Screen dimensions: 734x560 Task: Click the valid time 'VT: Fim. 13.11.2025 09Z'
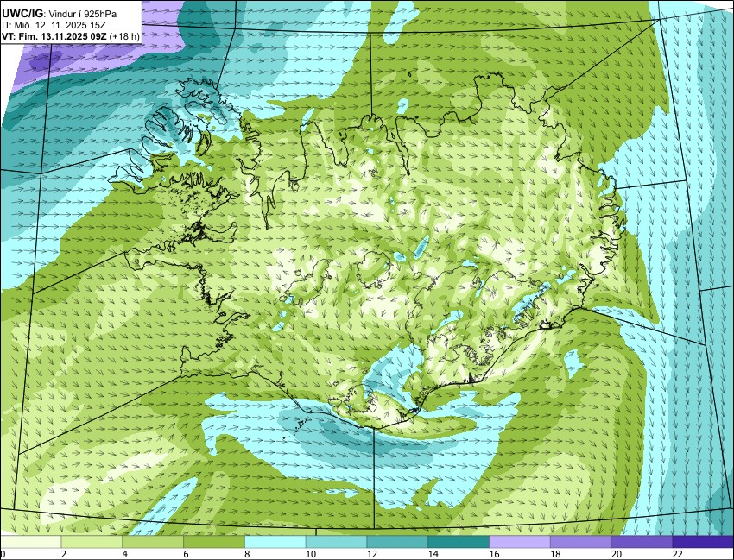[x=54, y=37]
